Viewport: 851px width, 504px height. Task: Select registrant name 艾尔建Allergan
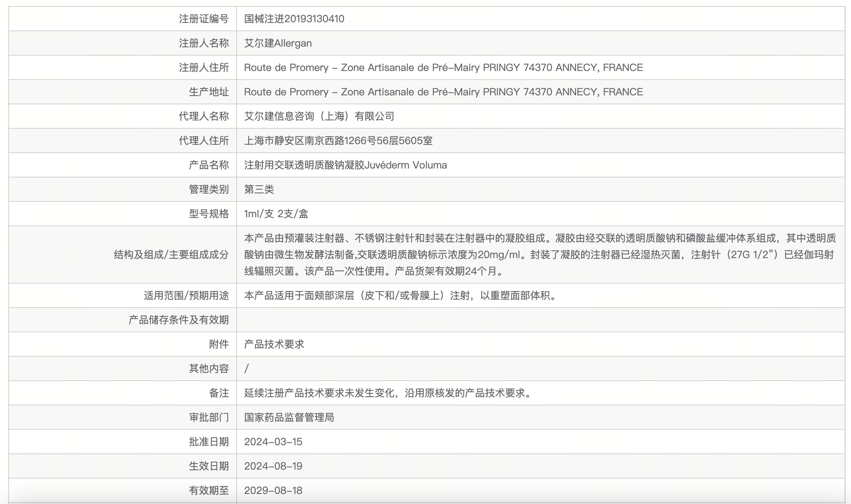(x=278, y=43)
